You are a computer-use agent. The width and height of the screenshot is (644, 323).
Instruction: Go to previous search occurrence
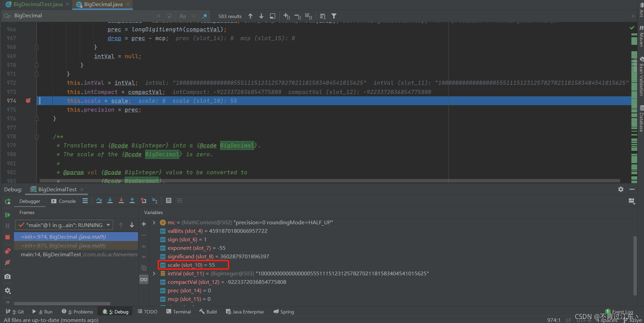point(250,16)
